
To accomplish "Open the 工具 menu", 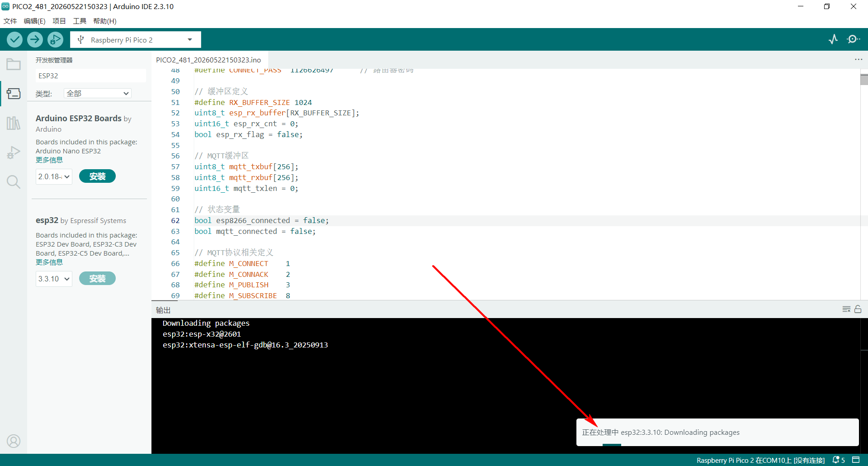I will point(80,21).
